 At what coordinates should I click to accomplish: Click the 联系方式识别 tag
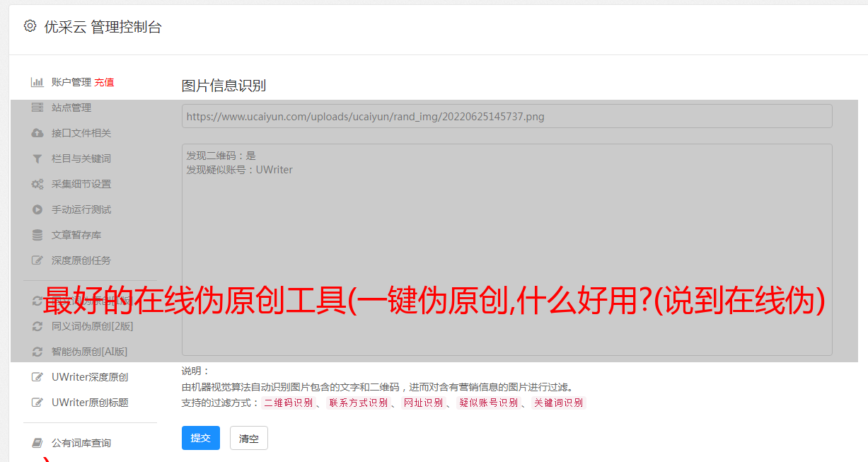click(359, 403)
